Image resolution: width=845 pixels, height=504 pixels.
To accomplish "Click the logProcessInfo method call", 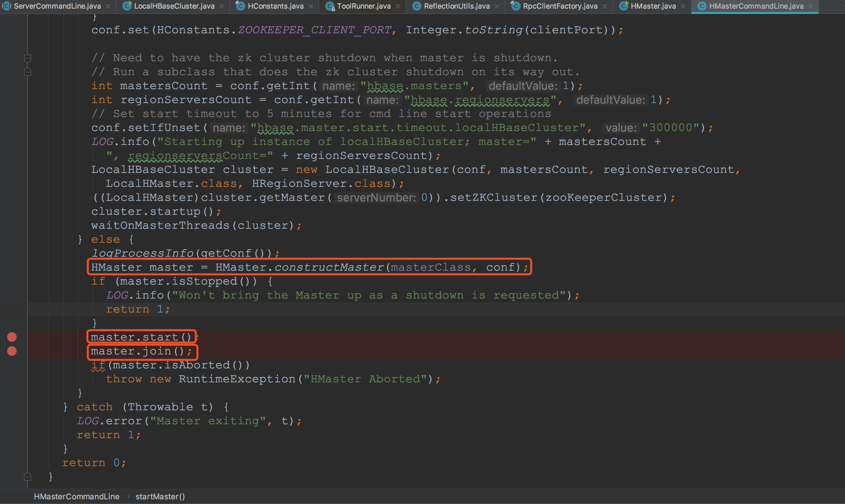I will [142, 253].
